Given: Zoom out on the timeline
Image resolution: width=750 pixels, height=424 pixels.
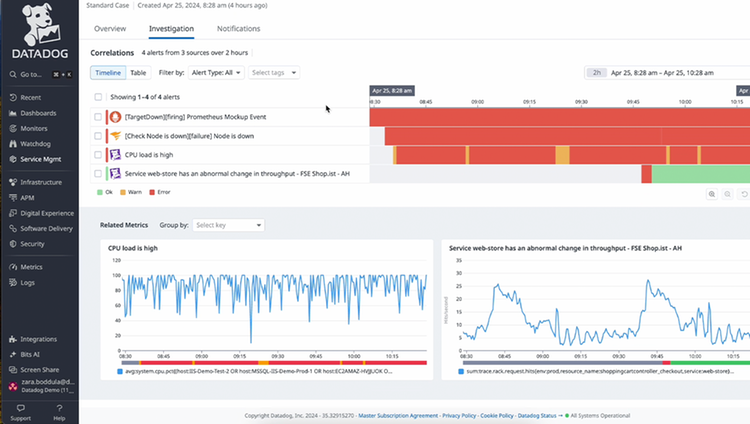Looking at the screenshot, I should [x=728, y=194].
